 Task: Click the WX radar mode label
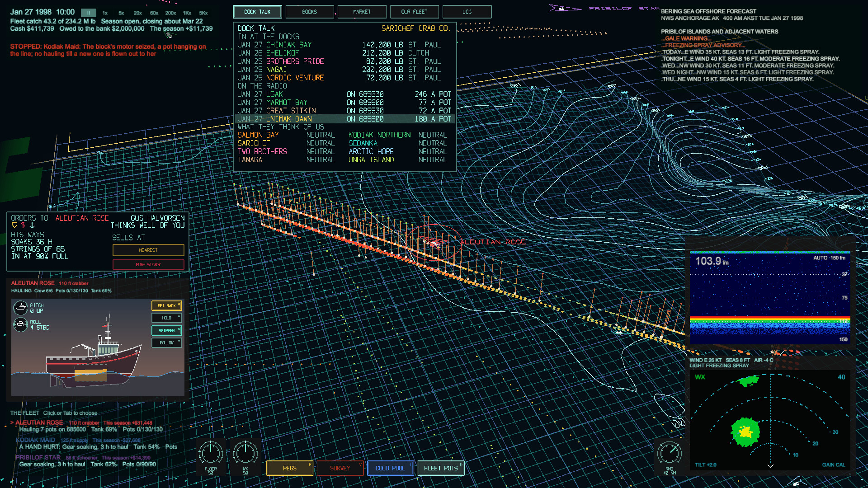700,377
